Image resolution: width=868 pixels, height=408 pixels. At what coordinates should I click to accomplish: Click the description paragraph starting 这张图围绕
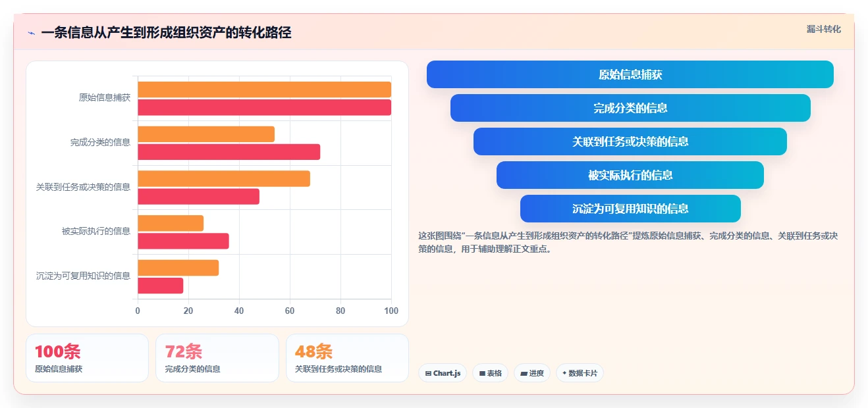[628, 242]
